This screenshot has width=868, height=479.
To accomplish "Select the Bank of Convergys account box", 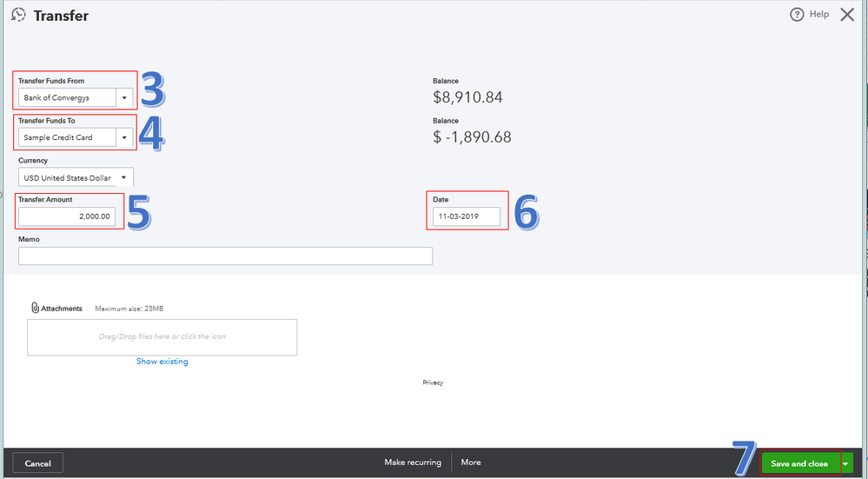I will [66, 98].
